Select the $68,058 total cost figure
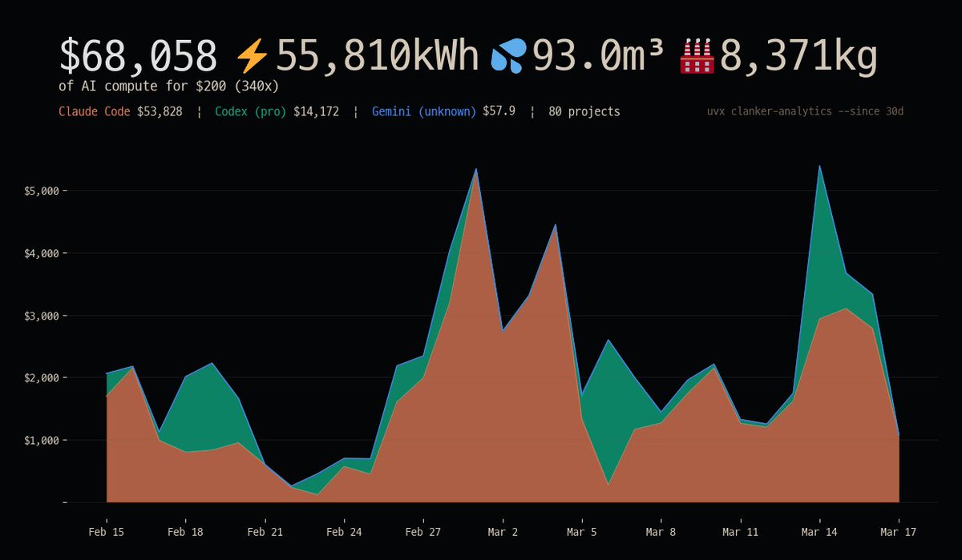The height and width of the screenshot is (560, 962). [138, 57]
